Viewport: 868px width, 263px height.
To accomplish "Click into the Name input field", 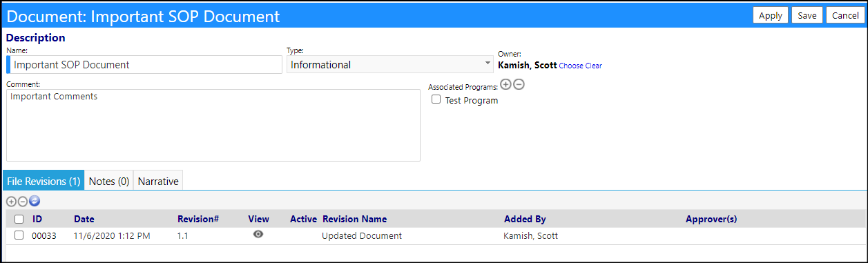I will (x=144, y=64).
